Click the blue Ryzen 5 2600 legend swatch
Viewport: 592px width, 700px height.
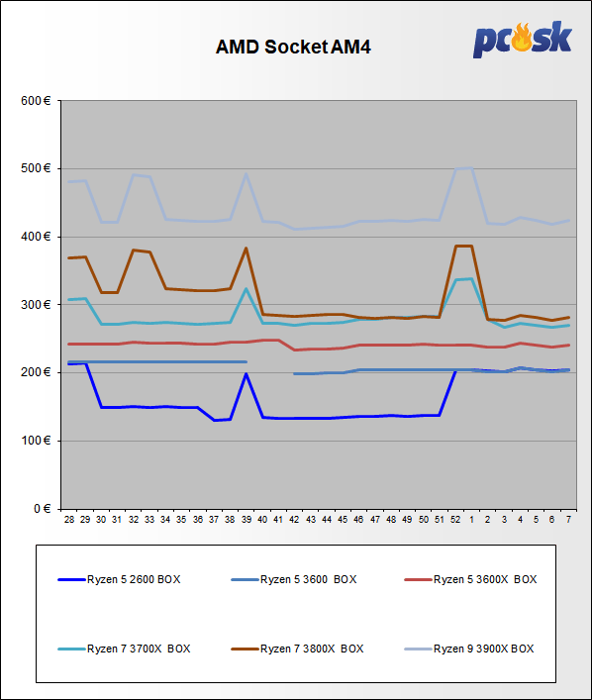click(71, 580)
